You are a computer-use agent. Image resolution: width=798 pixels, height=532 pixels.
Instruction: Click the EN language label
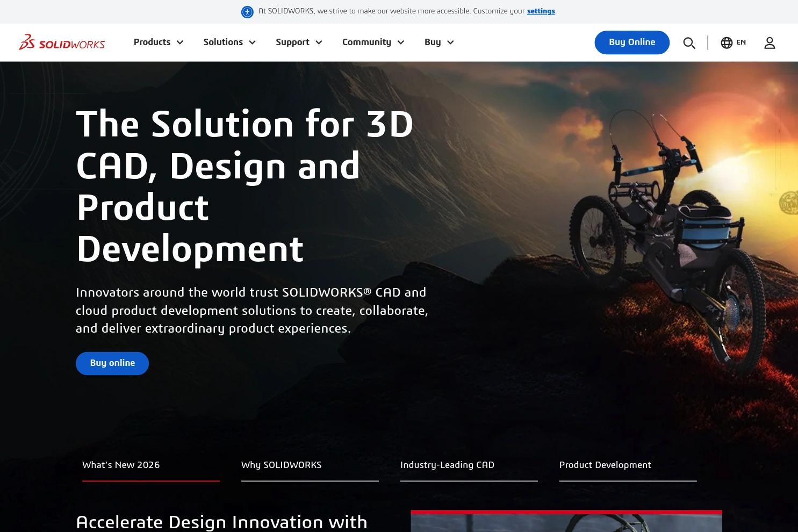click(741, 42)
